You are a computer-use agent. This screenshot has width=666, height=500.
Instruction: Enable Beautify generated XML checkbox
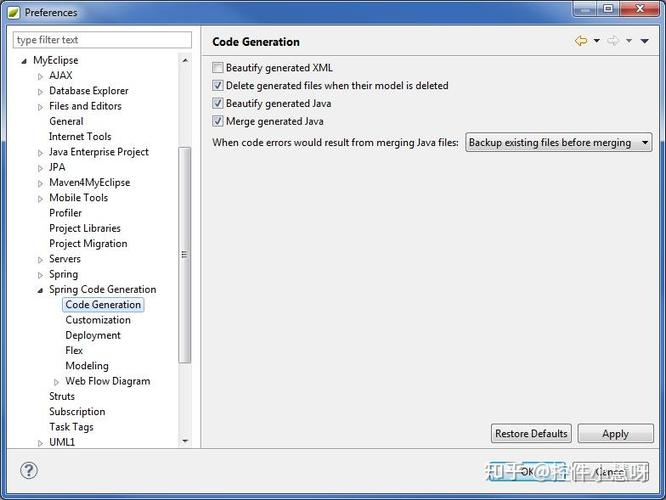point(218,68)
